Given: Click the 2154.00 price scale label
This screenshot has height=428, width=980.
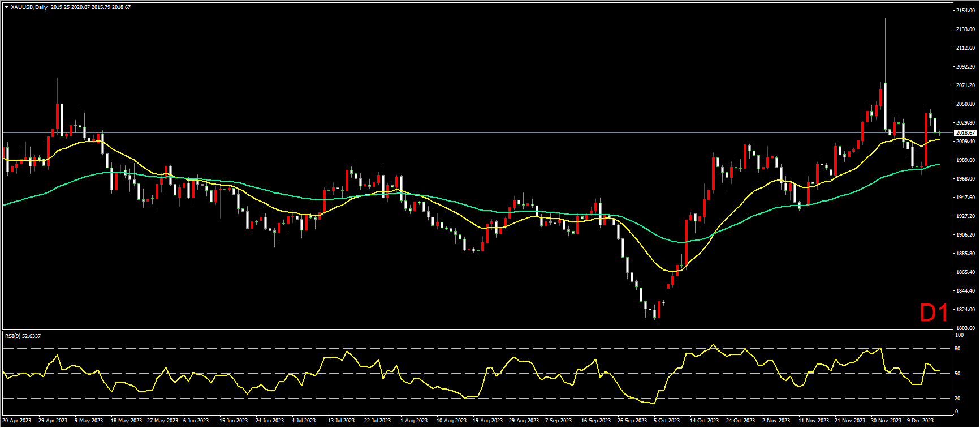Looking at the screenshot, I should (966, 11).
